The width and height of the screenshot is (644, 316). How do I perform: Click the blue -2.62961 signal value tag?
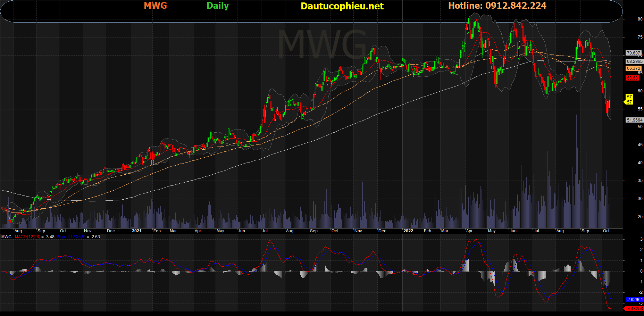coord(634,300)
